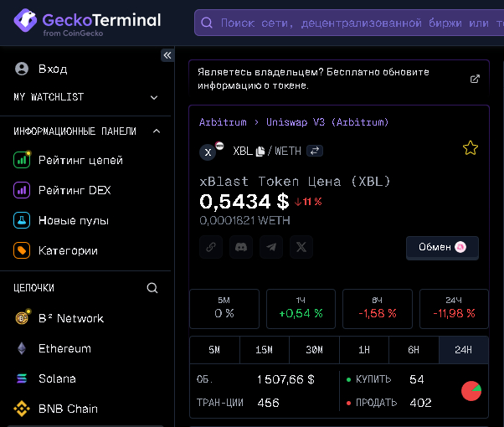Select the Solana chain
The width and height of the screenshot is (504, 427).
click(x=57, y=378)
